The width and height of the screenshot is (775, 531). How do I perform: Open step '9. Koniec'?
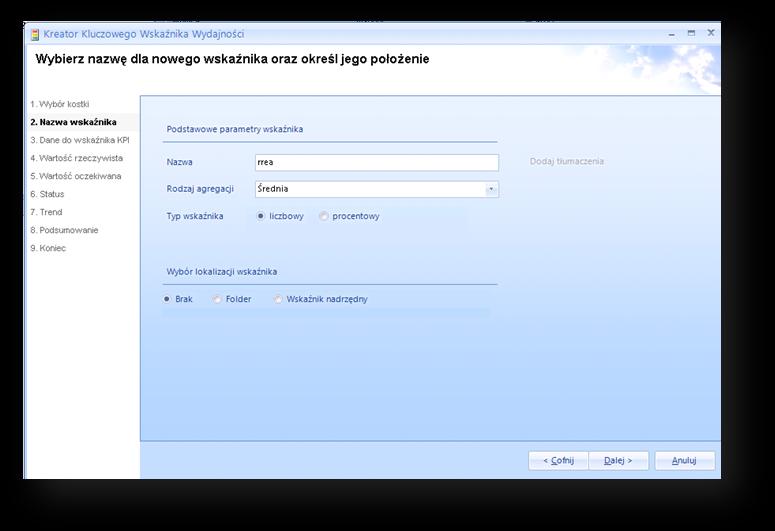[x=47, y=248]
